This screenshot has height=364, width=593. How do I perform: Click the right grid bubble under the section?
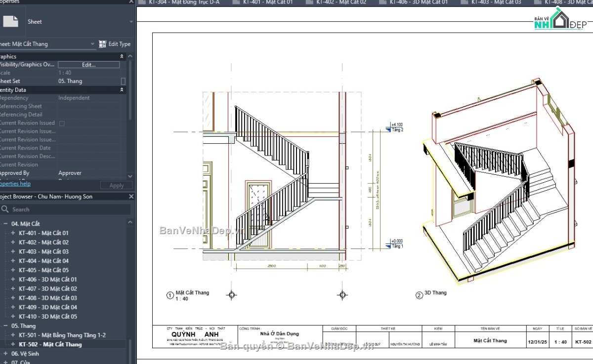(342, 295)
